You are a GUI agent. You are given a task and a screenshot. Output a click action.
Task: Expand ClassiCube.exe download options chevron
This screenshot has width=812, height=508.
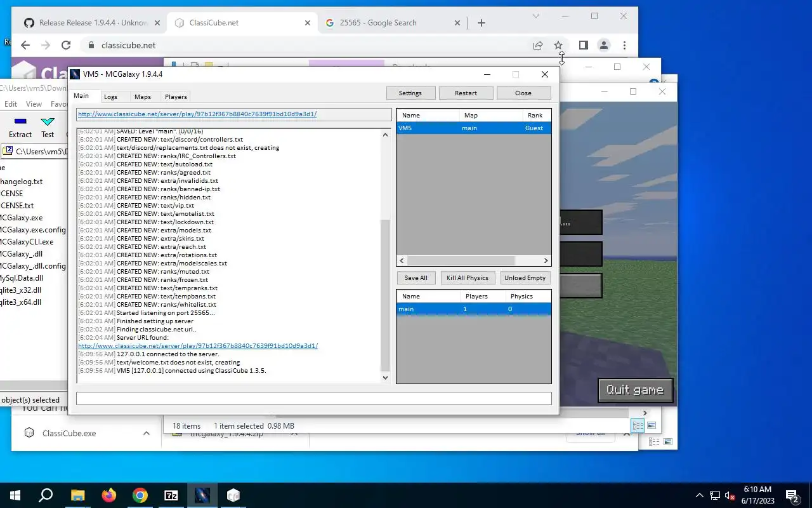[x=147, y=434]
